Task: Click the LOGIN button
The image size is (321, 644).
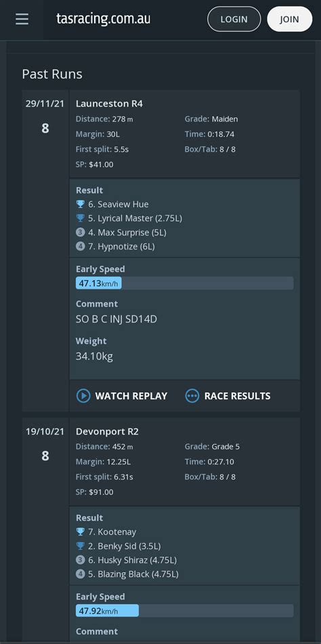Action: pos(234,19)
